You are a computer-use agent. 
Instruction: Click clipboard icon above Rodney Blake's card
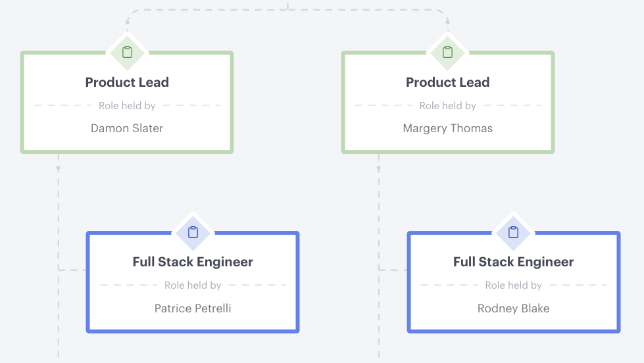(x=514, y=232)
